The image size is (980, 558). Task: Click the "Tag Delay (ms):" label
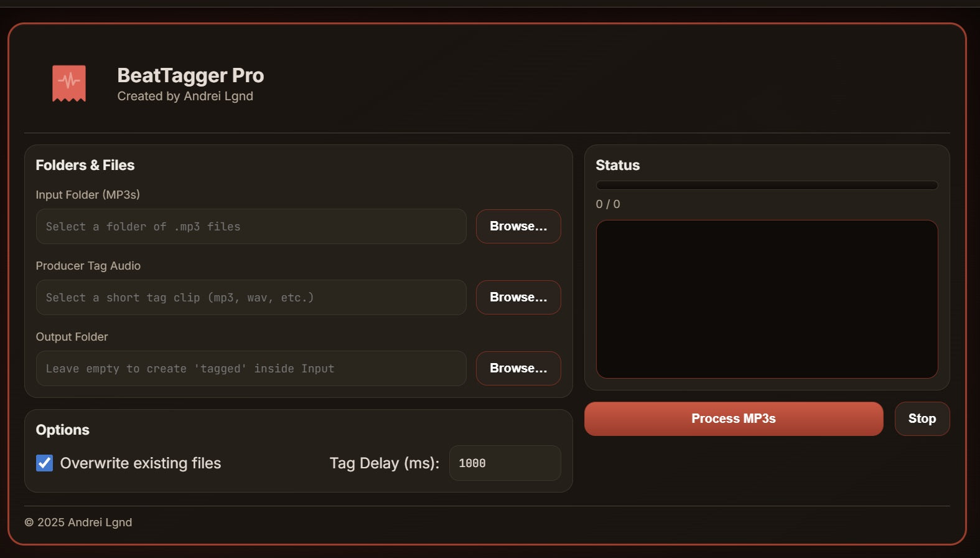point(384,463)
